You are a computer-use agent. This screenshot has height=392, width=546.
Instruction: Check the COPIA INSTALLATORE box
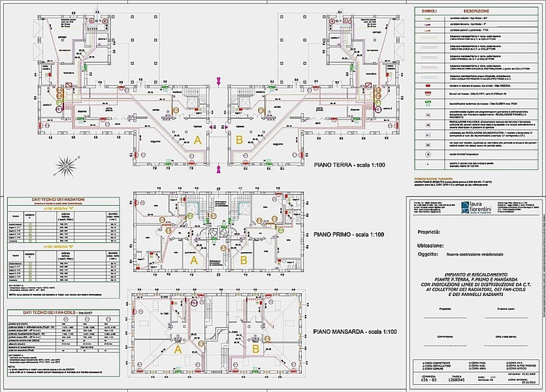[x=424, y=366]
